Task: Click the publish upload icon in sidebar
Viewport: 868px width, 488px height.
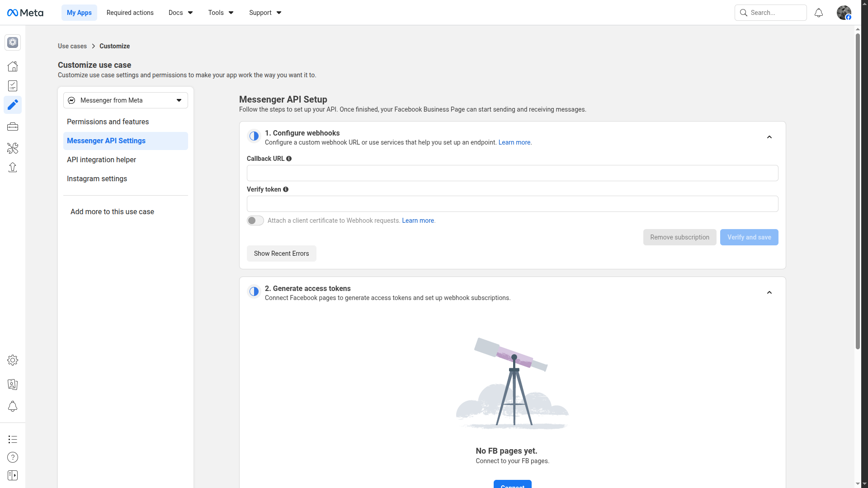Action: (x=13, y=168)
